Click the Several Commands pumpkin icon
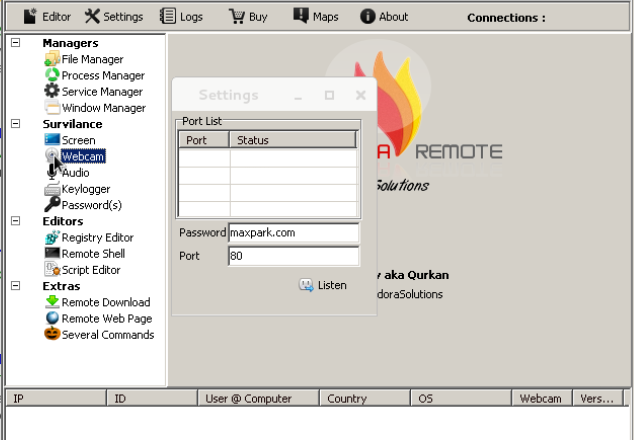The width and height of the screenshot is (637, 440). coord(52,335)
